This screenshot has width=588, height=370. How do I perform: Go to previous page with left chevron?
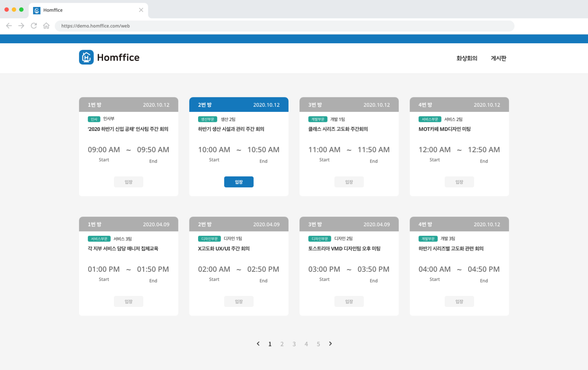[258, 344]
